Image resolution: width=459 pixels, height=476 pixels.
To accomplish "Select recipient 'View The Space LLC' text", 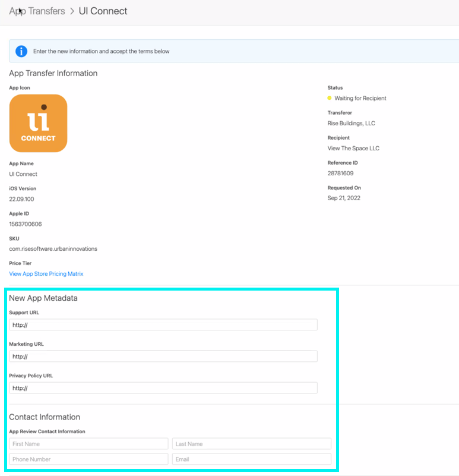I will [x=353, y=149].
